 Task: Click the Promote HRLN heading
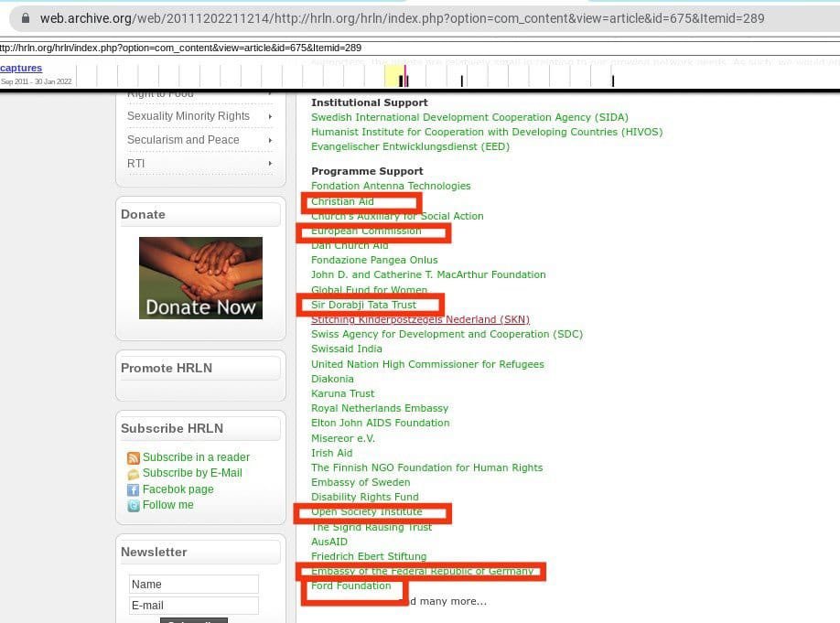point(167,368)
